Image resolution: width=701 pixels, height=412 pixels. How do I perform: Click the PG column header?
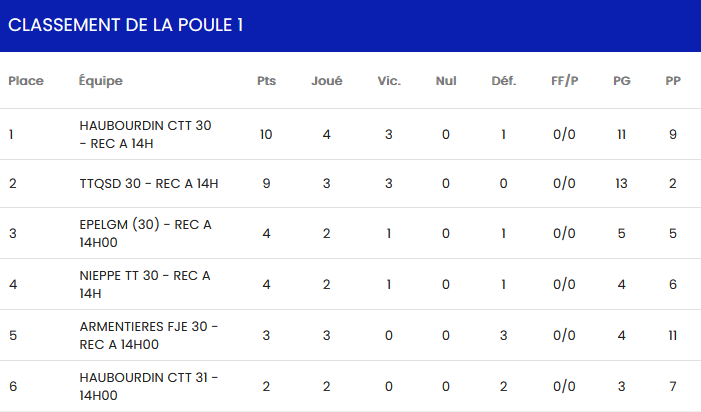tap(622, 81)
